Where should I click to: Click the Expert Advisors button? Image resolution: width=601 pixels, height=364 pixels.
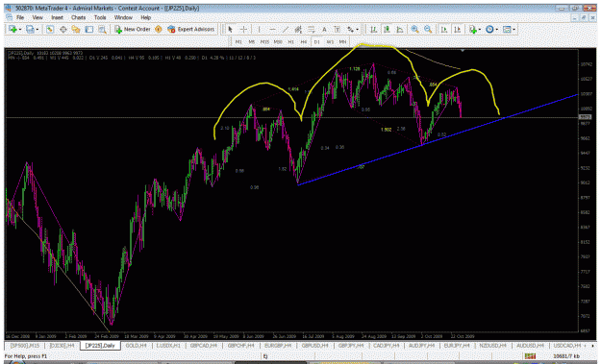[191, 29]
